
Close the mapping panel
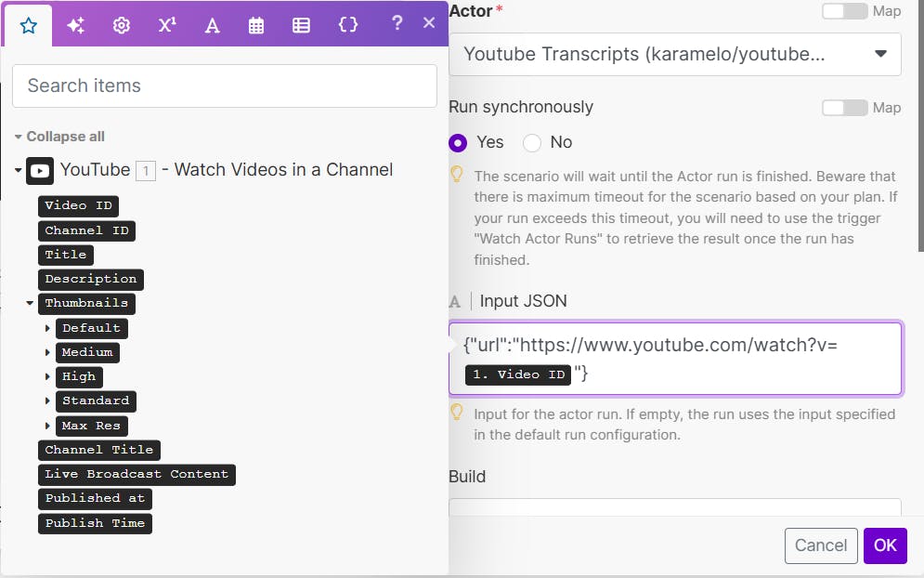coord(429,23)
